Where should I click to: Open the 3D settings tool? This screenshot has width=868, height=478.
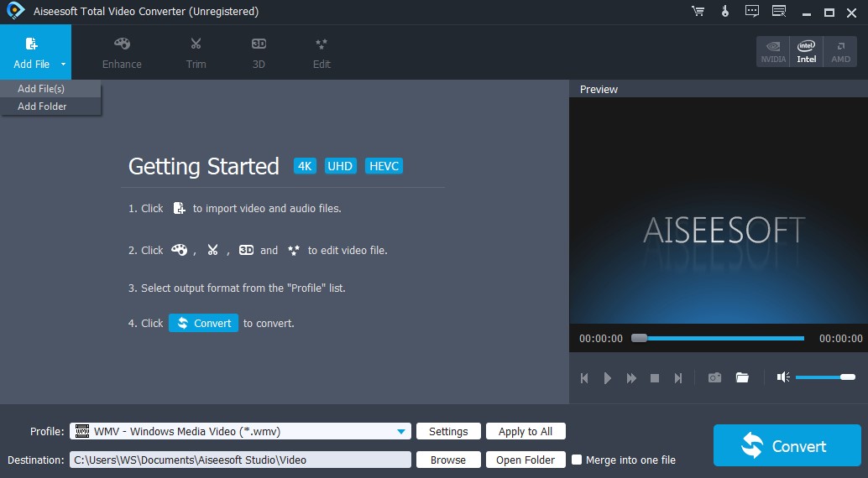[x=259, y=53]
